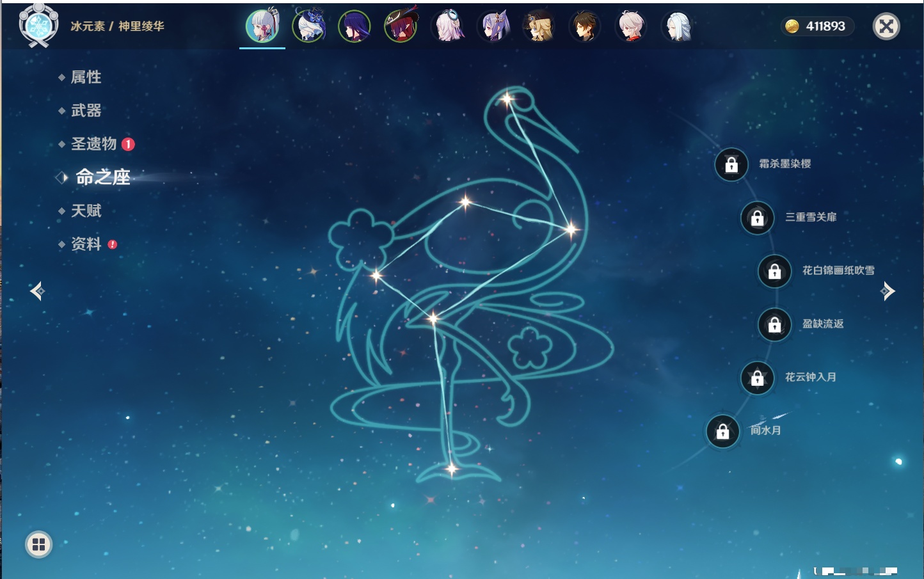View constellation label 三重雪关扉
The width and height of the screenshot is (924, 579).
(811, 217)
